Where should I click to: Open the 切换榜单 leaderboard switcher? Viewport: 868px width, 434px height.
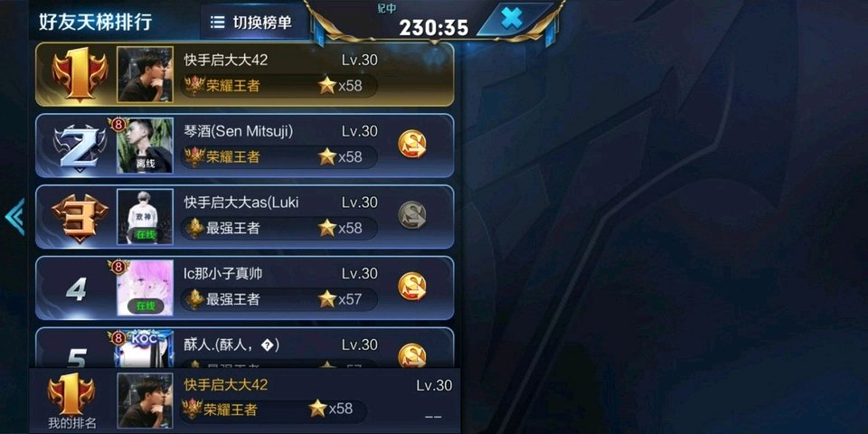click(x=252, y=22)
